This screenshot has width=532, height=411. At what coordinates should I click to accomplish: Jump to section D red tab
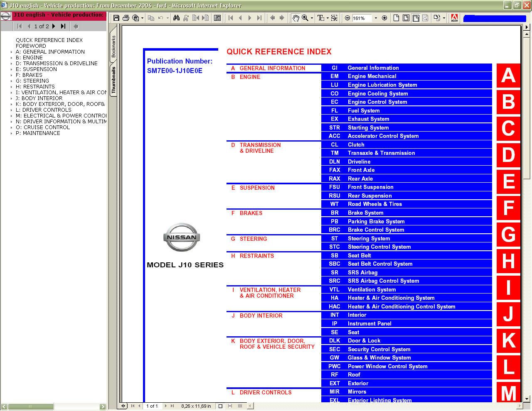(x=508, y=155)
